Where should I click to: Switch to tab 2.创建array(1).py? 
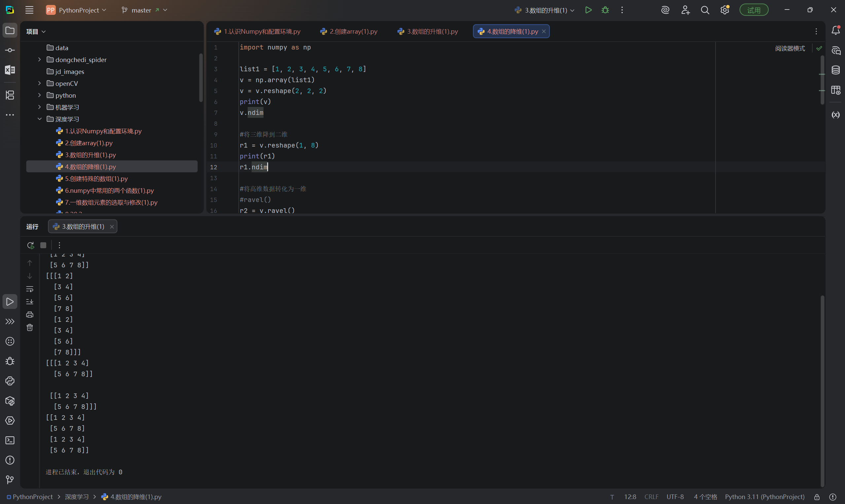(x=349, y=31)
